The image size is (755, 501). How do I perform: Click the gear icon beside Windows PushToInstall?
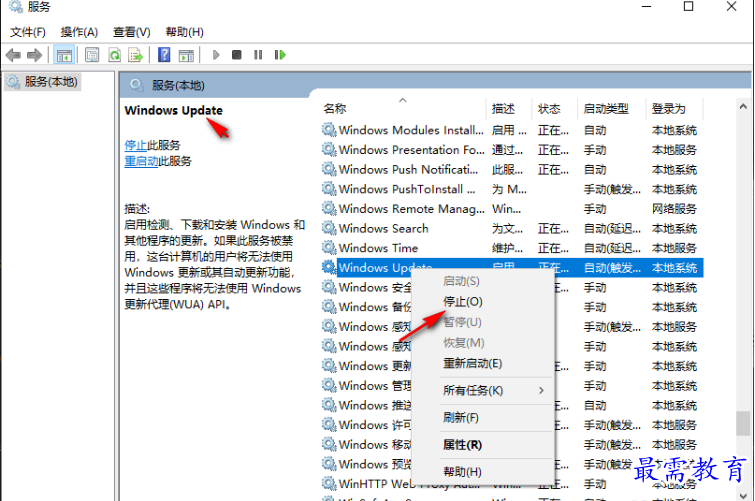[x=329, y=188]
